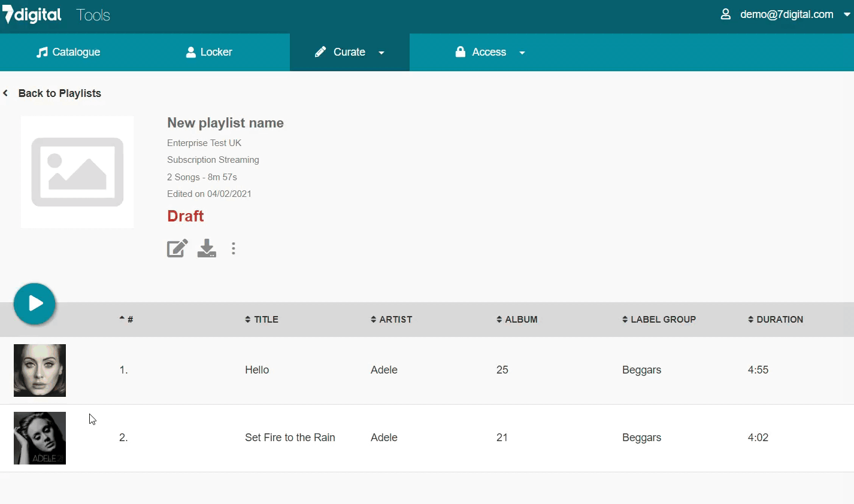Click the Subscription Streaming text

(x=213, y=160)
